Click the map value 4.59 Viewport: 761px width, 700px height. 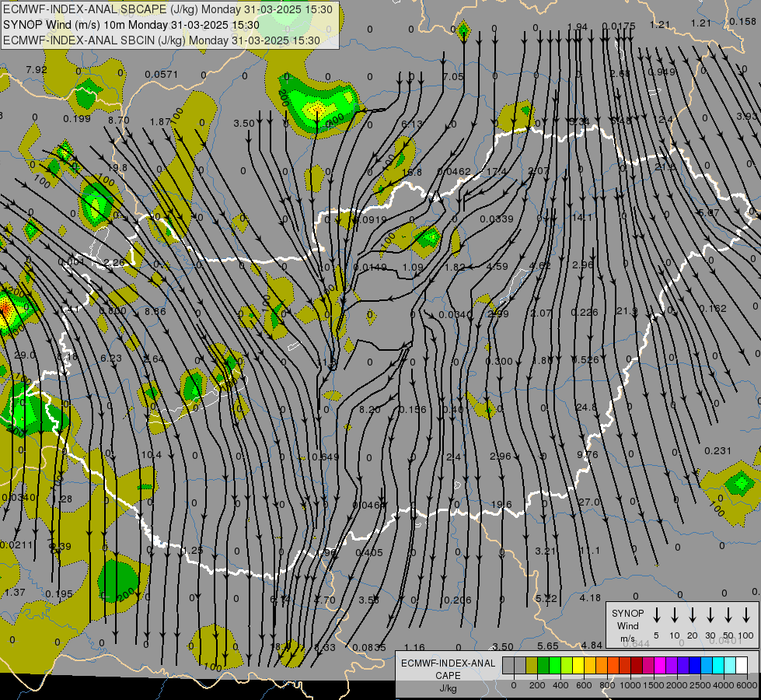click(x=497, y=266)
